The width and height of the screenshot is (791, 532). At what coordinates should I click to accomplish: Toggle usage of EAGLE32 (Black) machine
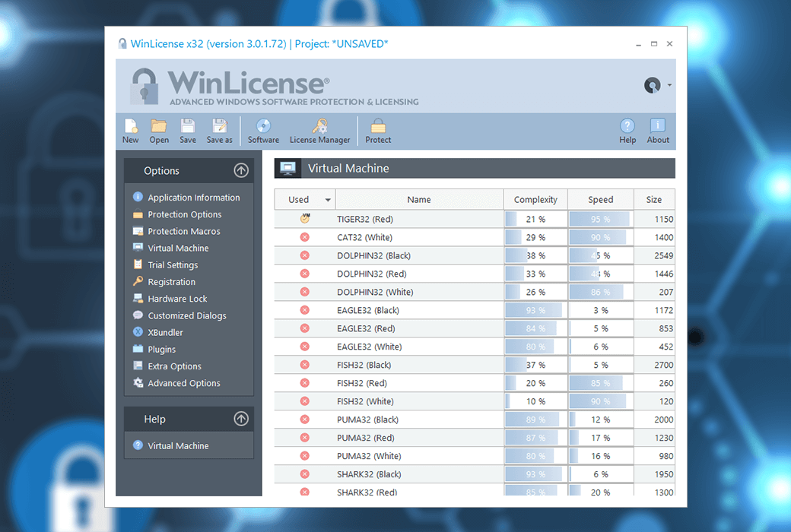click(x=304, y=310)
